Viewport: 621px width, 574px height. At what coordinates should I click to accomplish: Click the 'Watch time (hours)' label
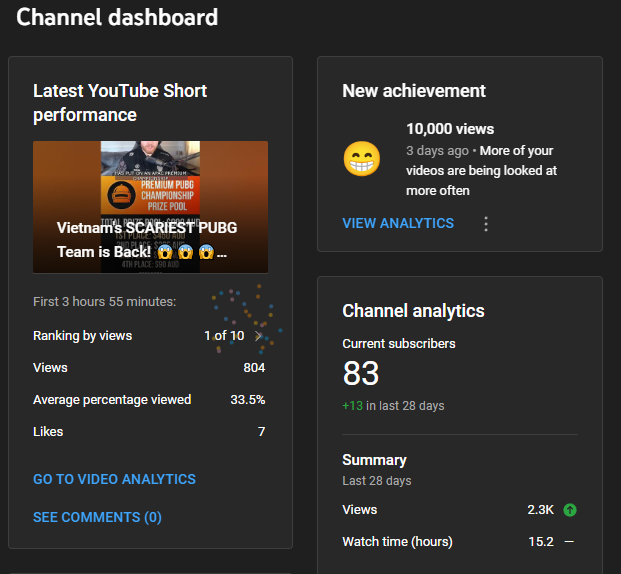[397, 542]
